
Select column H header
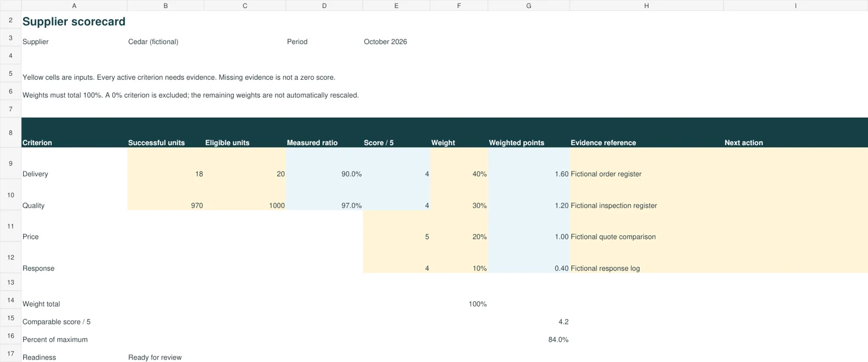[x=646, y=5]
